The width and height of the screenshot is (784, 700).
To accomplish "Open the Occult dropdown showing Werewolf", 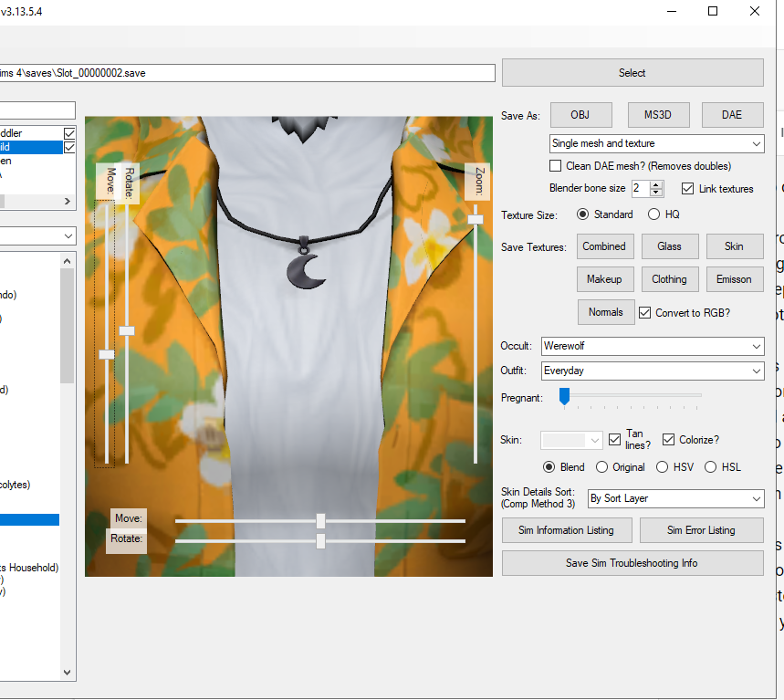I will [x=652, y=346].
